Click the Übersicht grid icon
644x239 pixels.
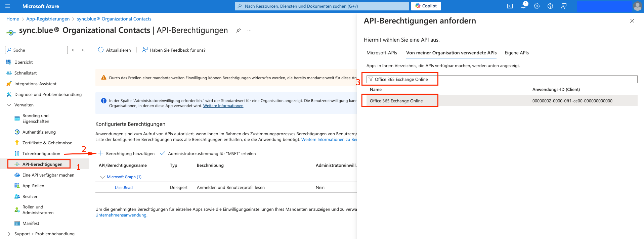pos(9,62)
